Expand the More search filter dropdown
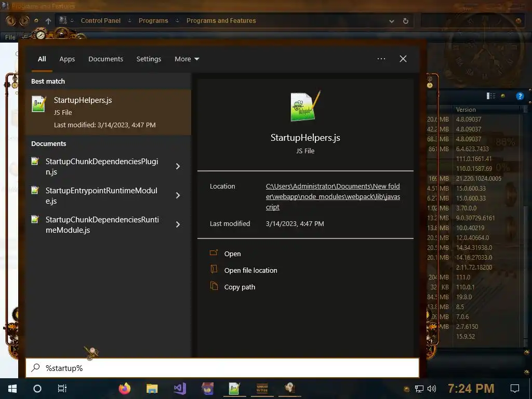This screenshot has height=399, width=532. (x=187, y=59)
